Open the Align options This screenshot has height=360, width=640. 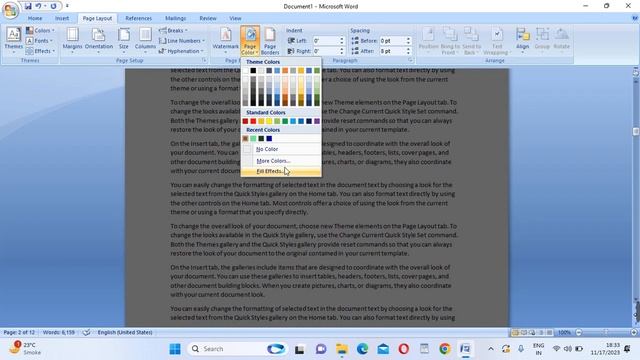pos(522,41)
